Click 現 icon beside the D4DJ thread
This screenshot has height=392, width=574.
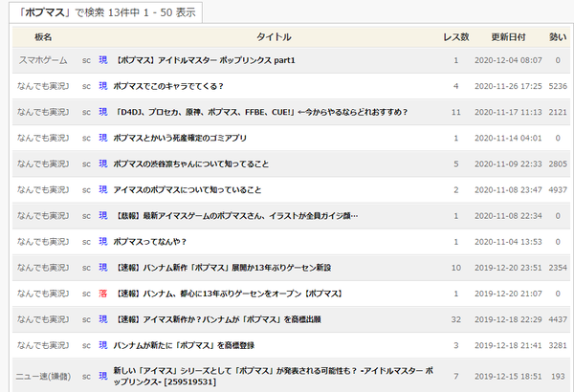(x=103, y=112)
